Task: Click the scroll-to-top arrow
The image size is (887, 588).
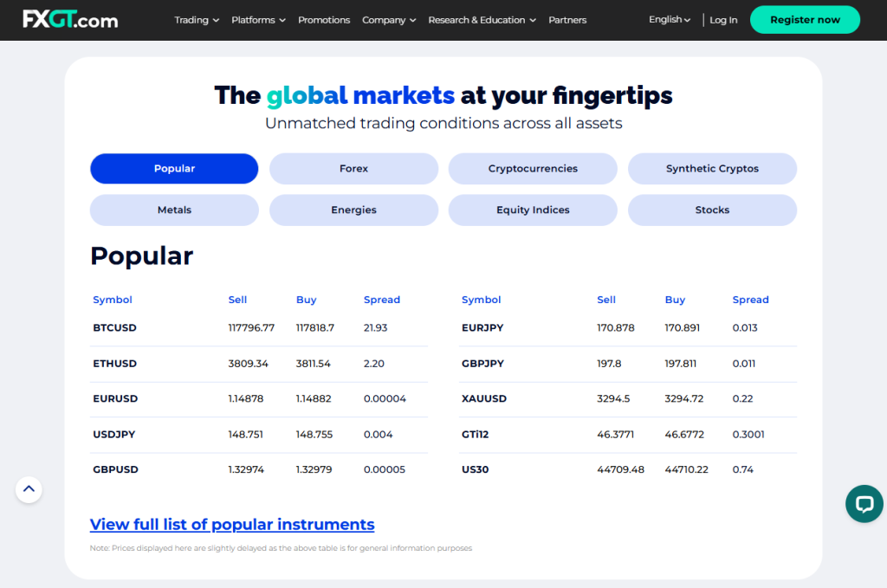Action: coord(29,489)
